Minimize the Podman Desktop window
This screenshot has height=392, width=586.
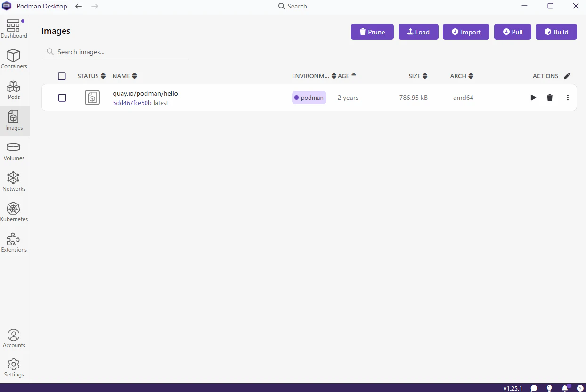(x=525, y=6)
